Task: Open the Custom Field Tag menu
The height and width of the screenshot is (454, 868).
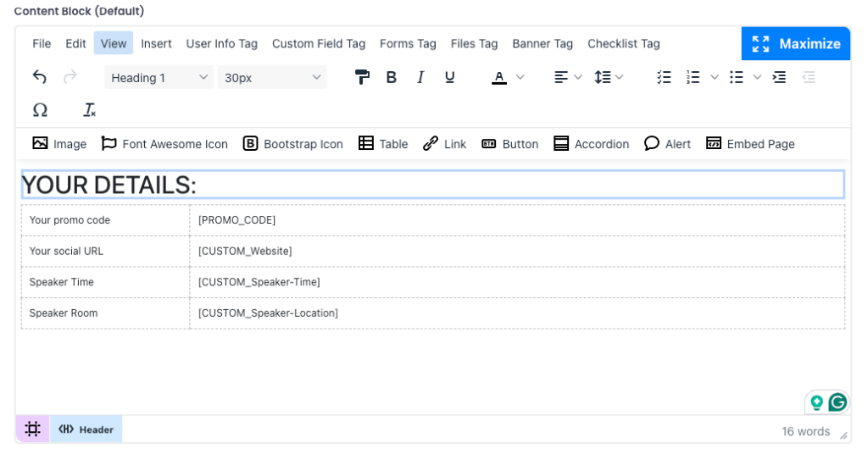Action: pyautogui.click(x=318, y=43)
